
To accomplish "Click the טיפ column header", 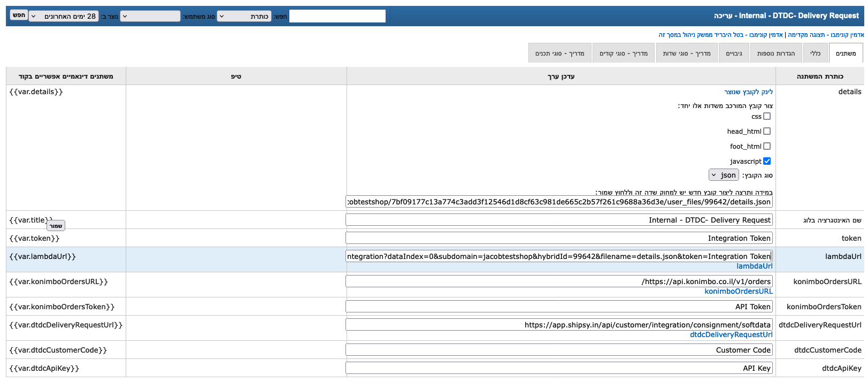I will pyautogui.click(x=236, y=77).
